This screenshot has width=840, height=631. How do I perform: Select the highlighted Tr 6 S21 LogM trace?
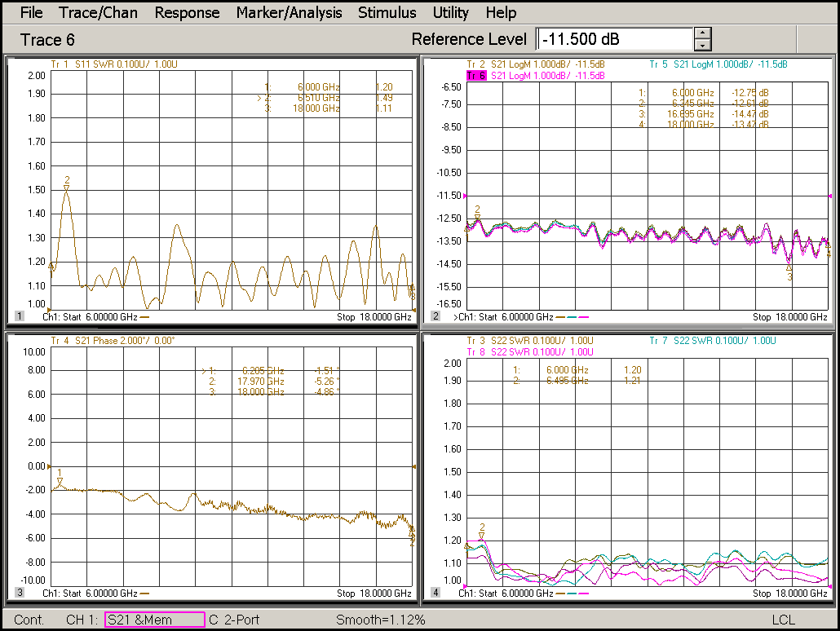536,76
